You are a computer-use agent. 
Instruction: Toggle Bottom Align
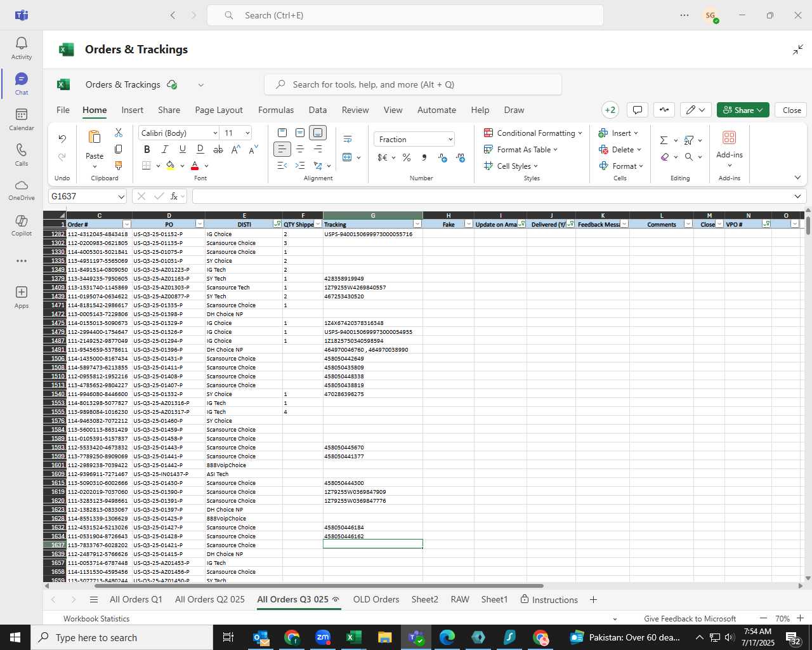pyautogui.click(x=318, y=133)
